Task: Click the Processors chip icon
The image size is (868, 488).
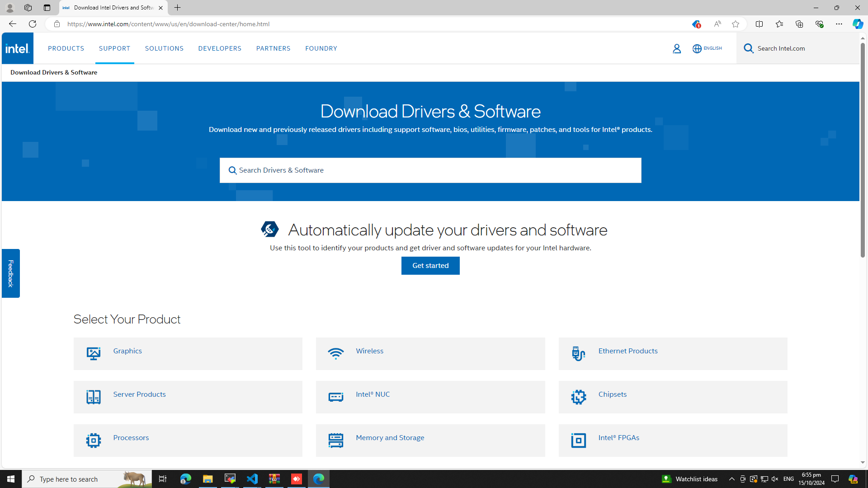Action: [x=94, y=440]
